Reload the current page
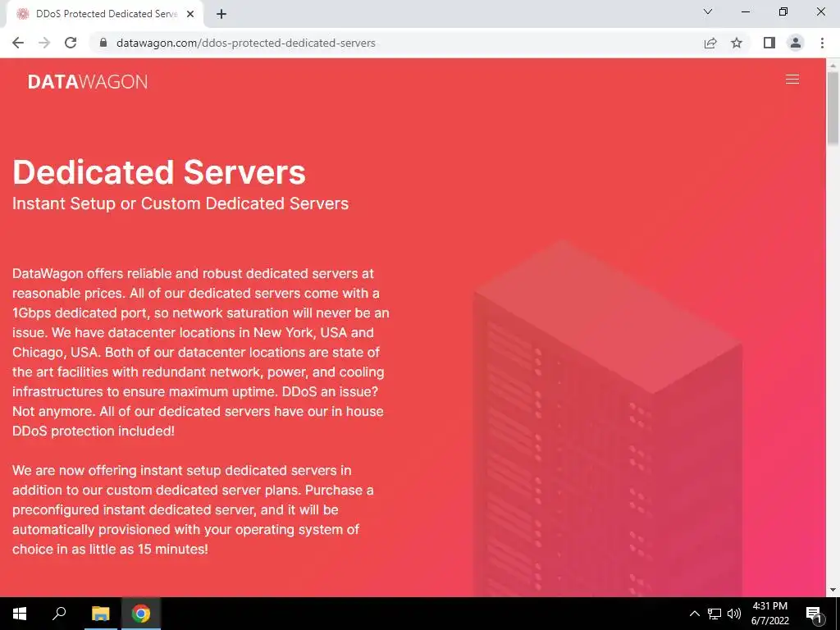Screen dimensions: 840x630 [71, 43]
